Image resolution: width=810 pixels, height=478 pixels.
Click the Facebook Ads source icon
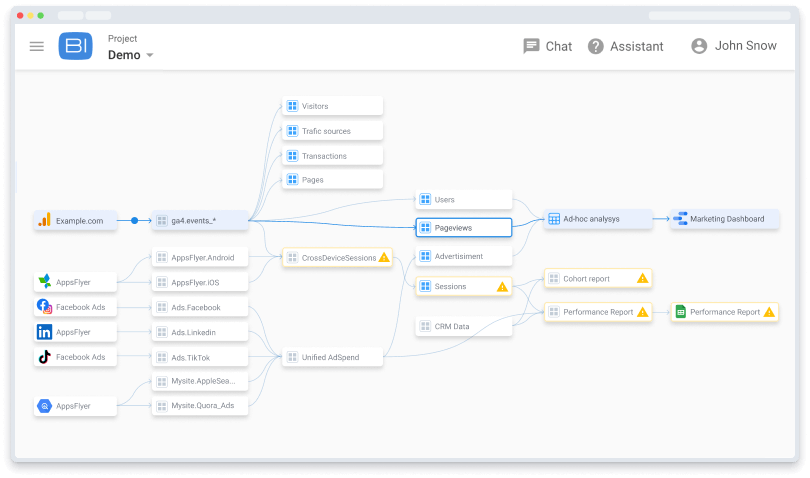pos(44,306)
